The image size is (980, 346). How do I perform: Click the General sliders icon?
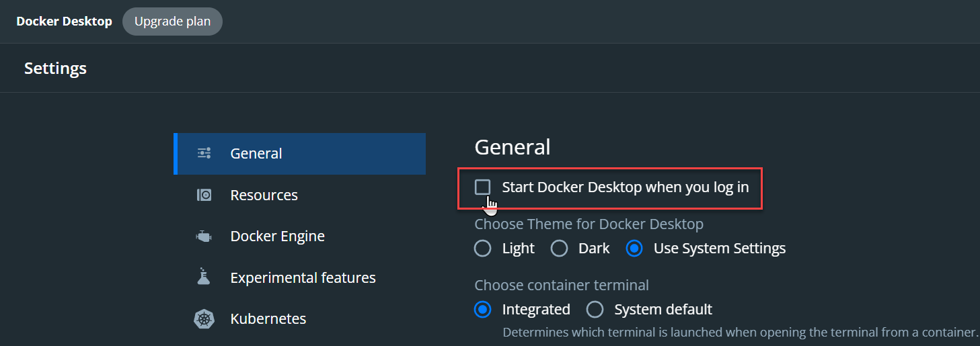coord(204,153)
